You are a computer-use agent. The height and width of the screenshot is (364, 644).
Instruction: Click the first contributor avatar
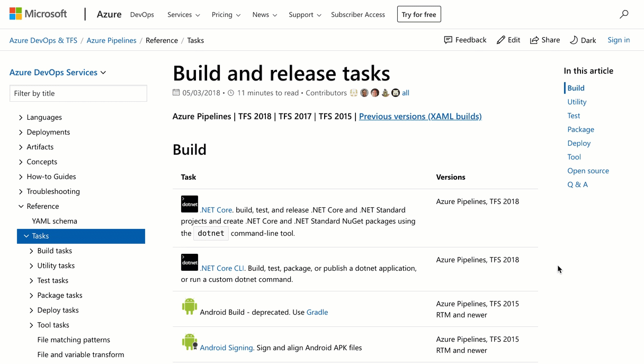pos(353,92)
